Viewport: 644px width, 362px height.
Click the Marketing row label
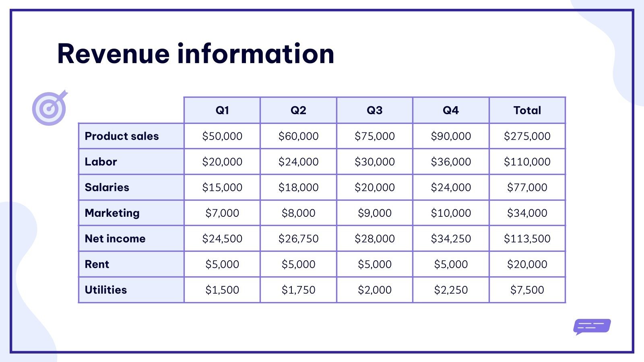(x=112, y=213)
